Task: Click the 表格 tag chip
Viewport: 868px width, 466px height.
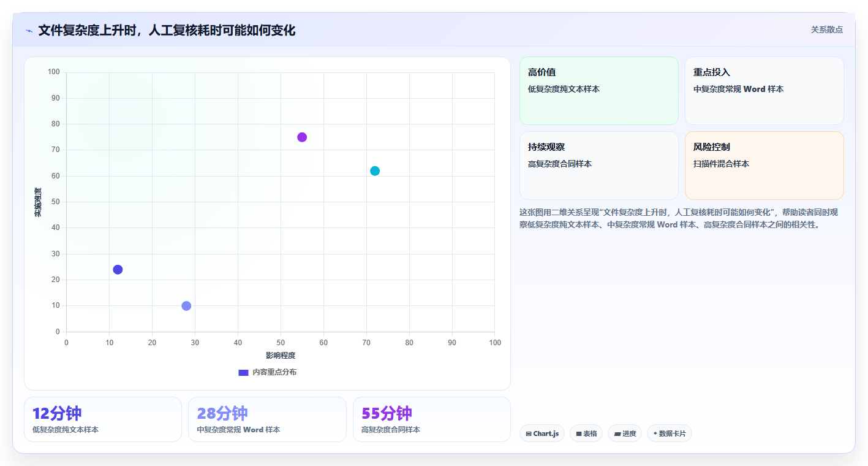Action: [x=586, y=434]
